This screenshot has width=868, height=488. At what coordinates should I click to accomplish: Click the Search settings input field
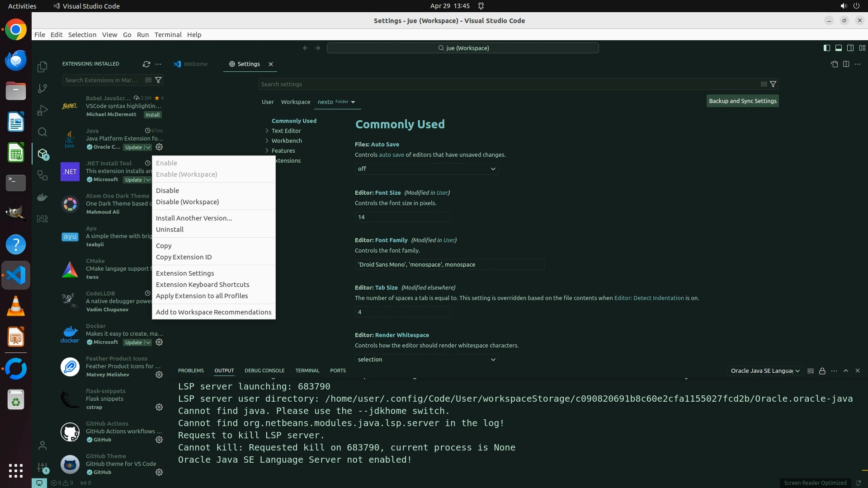coord(506,84)
